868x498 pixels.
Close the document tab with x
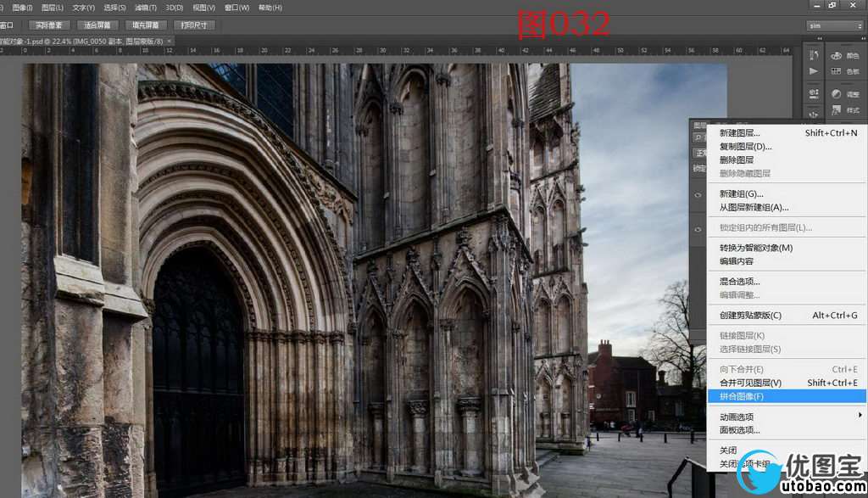point(170,41)
